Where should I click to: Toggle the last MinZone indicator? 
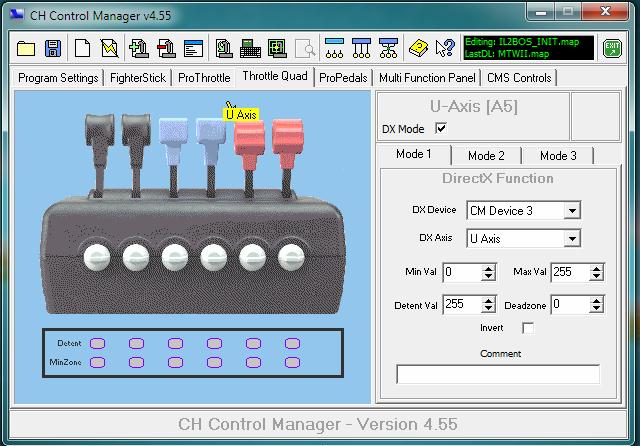point(292,362)
